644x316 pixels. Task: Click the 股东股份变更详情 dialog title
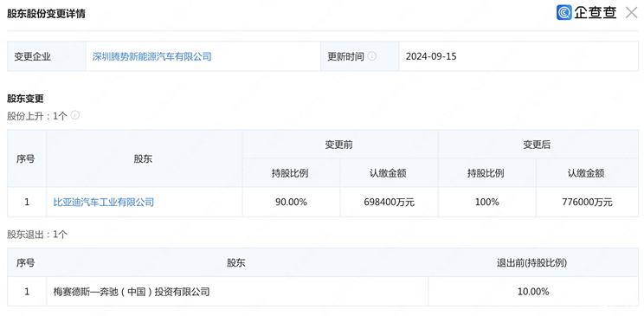[46, 13]
